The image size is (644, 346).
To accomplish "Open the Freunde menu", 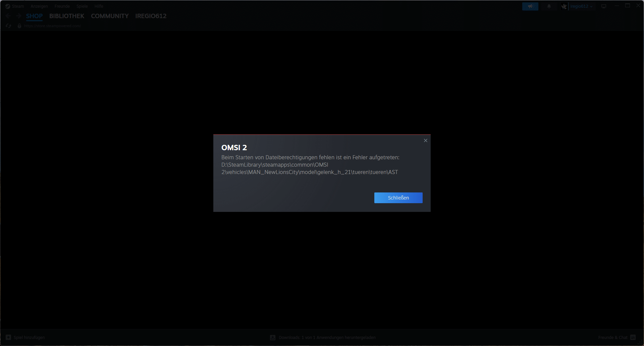I will pos(62,6).
